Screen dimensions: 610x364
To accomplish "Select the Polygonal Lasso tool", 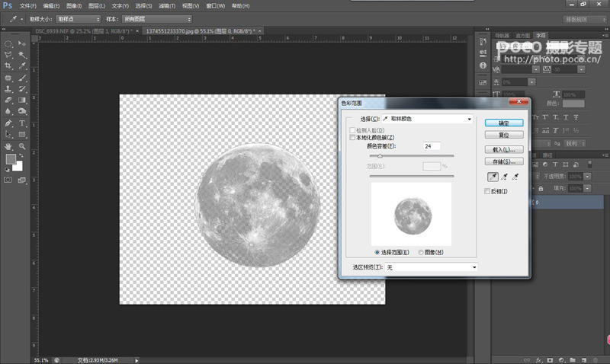I will [8, 55].
